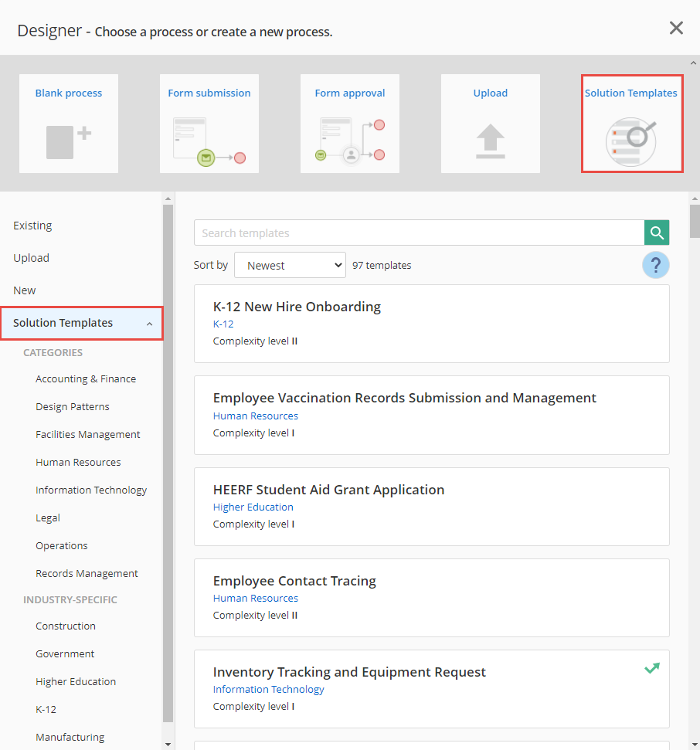Open Solution Templates via the magnifier tile icon
The width and height of the screenshot is (700, 750).
(631, 141)
